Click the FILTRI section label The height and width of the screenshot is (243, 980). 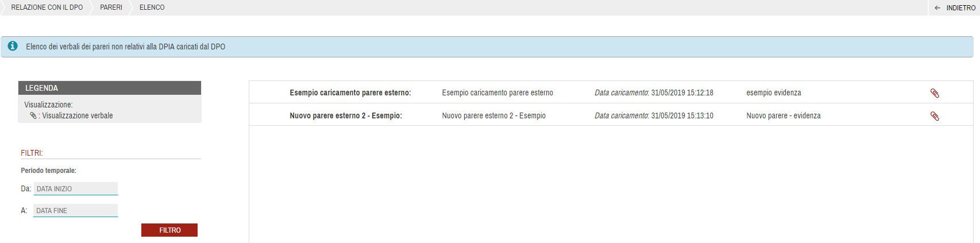(32, 153)
